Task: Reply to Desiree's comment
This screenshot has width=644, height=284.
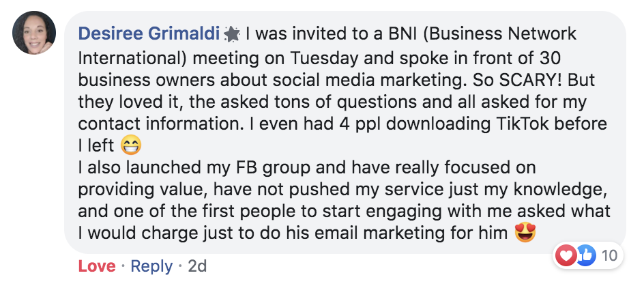Action: 151,266
